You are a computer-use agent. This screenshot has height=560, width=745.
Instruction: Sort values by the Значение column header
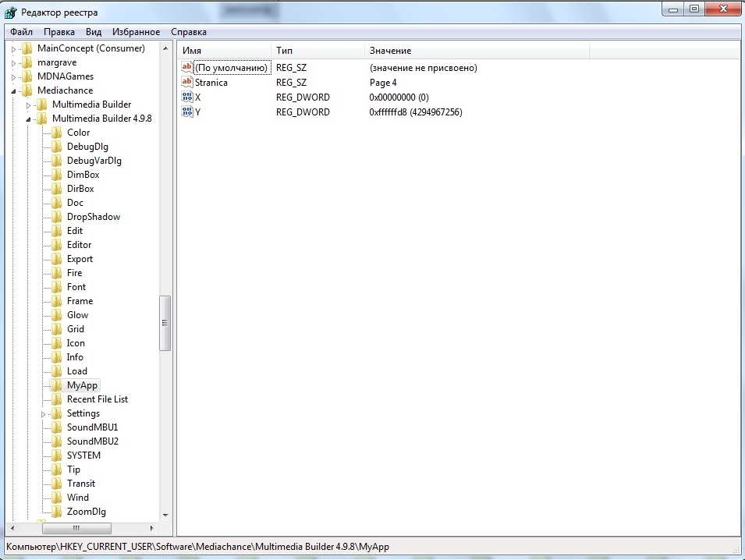477,51
